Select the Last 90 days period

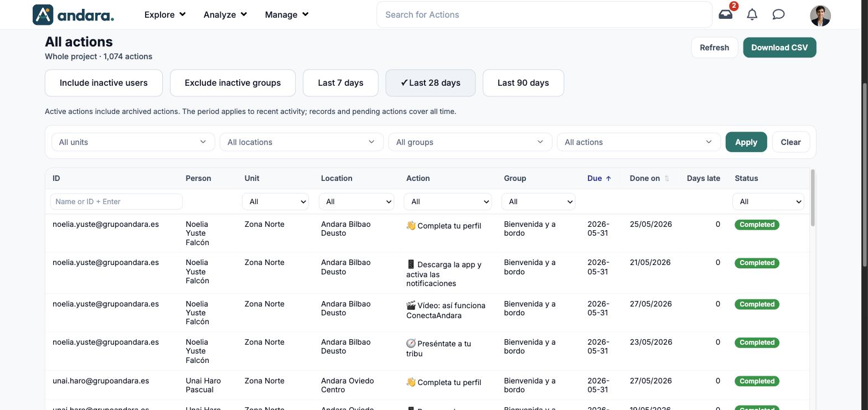pyautogui.click(x=523, y=83)
